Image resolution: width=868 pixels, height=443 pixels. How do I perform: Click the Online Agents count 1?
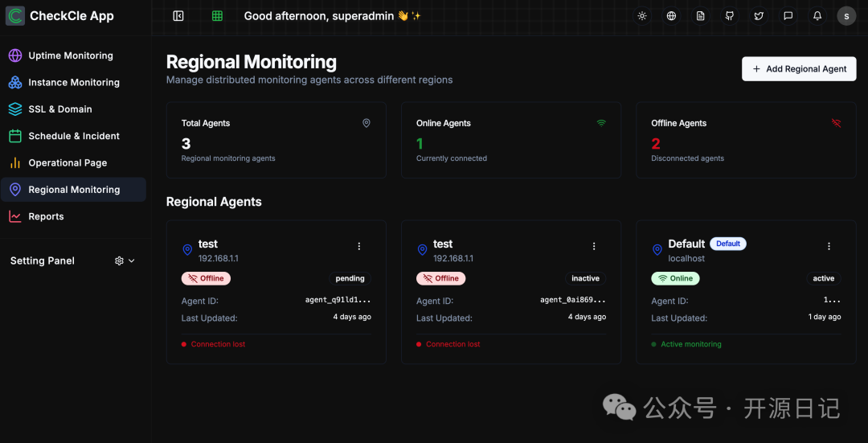click(x=420, y=144)
